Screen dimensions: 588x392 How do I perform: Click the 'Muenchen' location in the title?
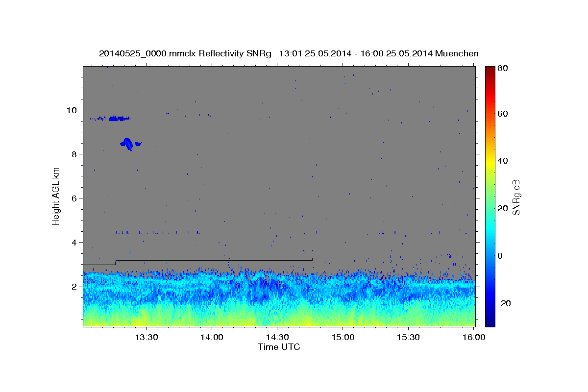456,53
